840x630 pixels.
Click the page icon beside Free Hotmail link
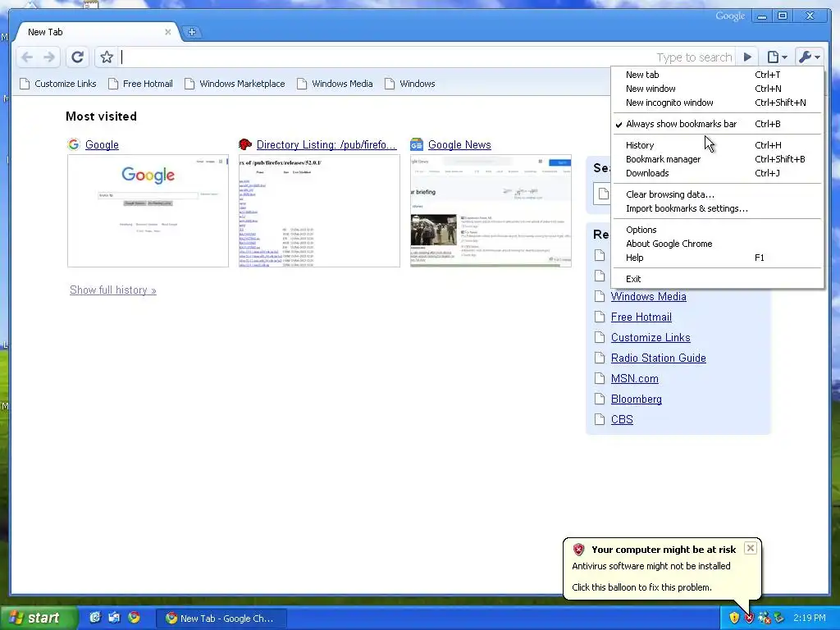pyautogui.click(x=600, y=317)
